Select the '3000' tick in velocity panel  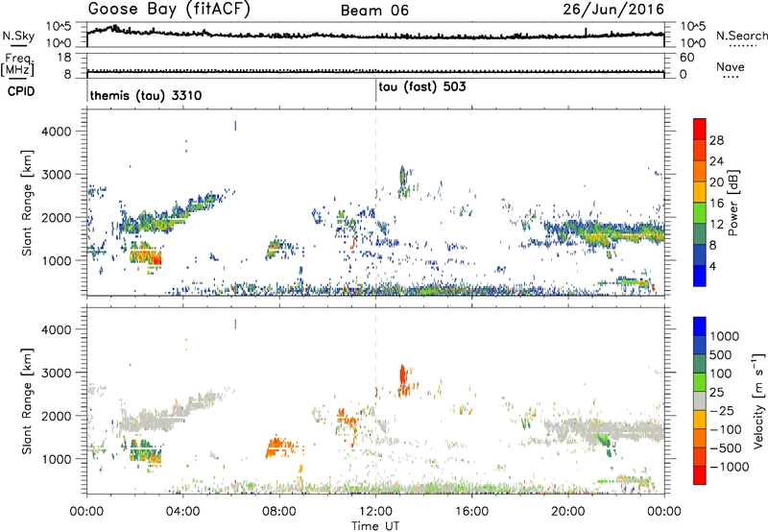56,373
